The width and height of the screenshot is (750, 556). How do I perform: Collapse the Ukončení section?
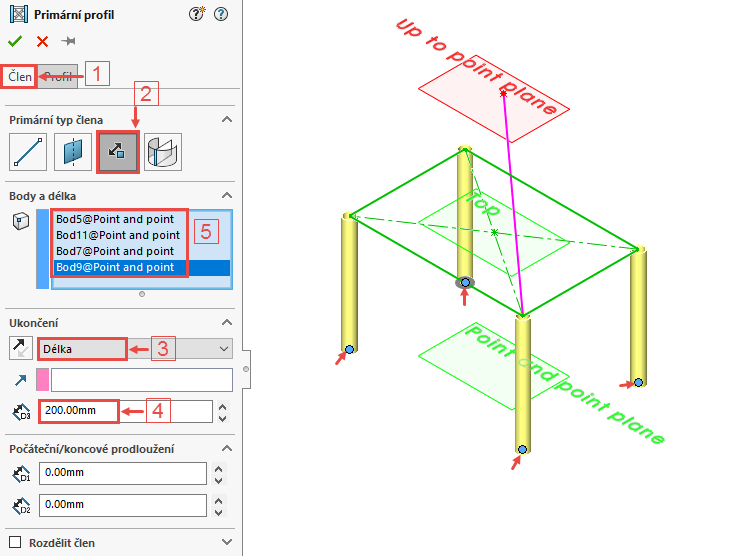click(227, 322)
